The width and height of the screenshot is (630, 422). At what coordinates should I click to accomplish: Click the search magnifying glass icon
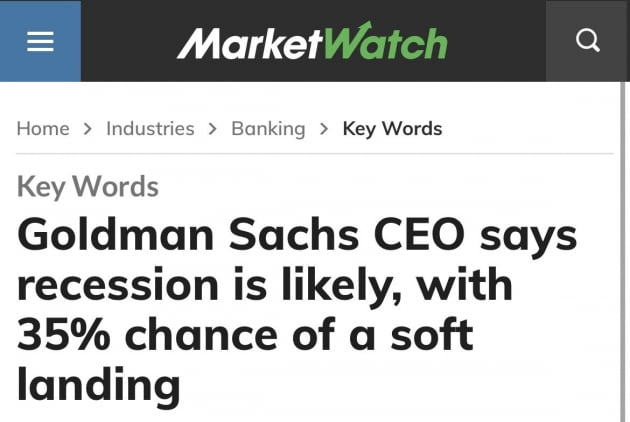[x=589, y=41]
